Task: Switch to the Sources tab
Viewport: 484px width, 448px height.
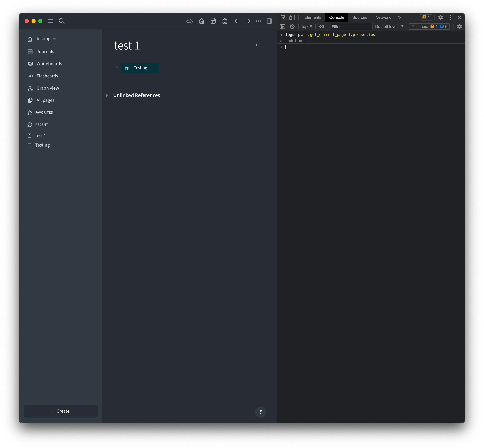Action: point(360,17)
